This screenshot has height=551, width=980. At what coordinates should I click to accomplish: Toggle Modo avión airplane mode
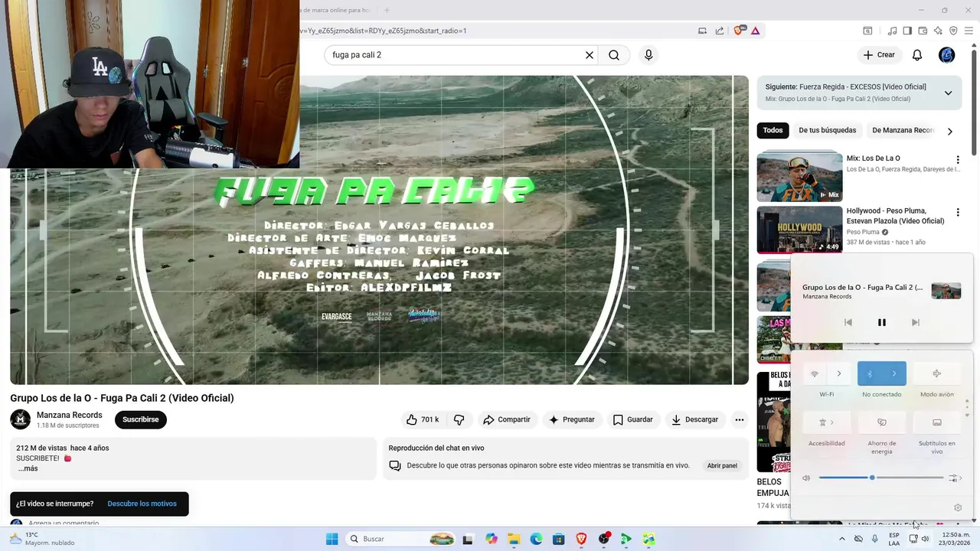coord(937,373)
